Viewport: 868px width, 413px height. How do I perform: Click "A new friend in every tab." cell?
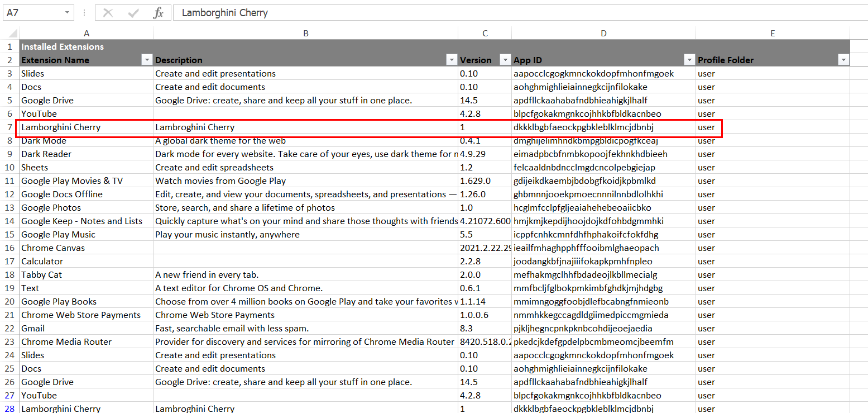tap(306, 274)
